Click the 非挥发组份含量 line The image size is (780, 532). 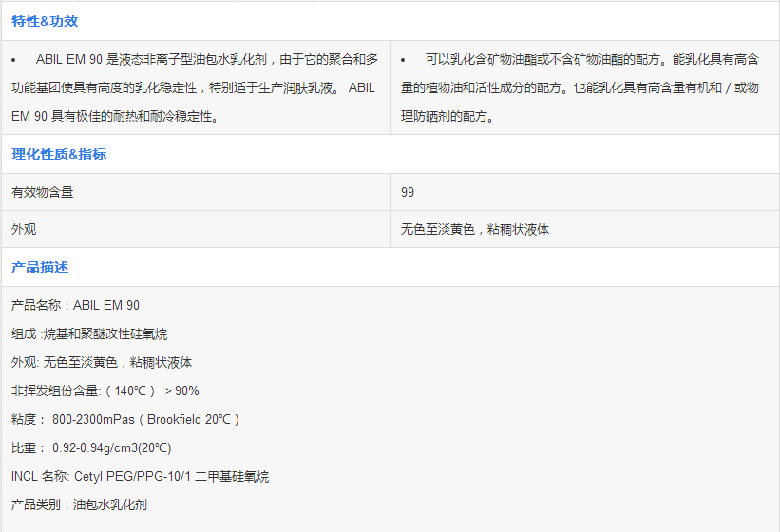(x=105, y=391)
